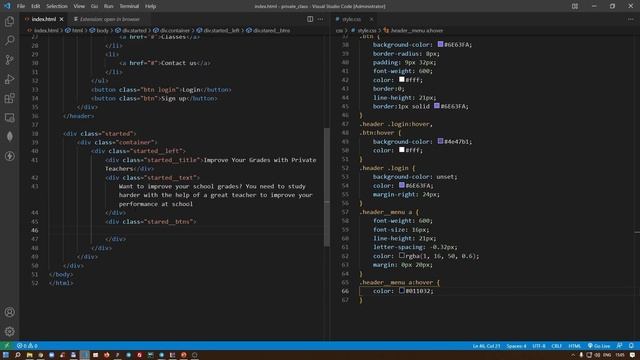Switch to Extension: open in browser tab
Viewport: 640px width, 360px height.
click(109, 19)
